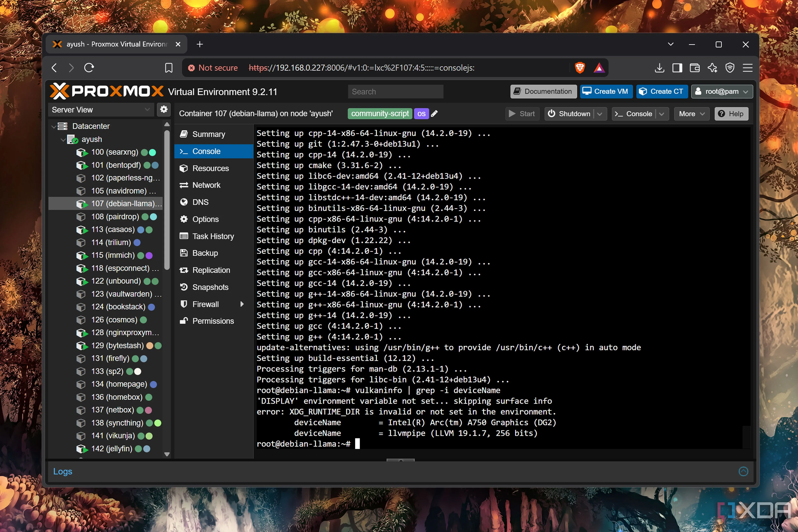Expand the Firewall submenu arrow
The image size is (798, 532).
(x=242, y=304)
